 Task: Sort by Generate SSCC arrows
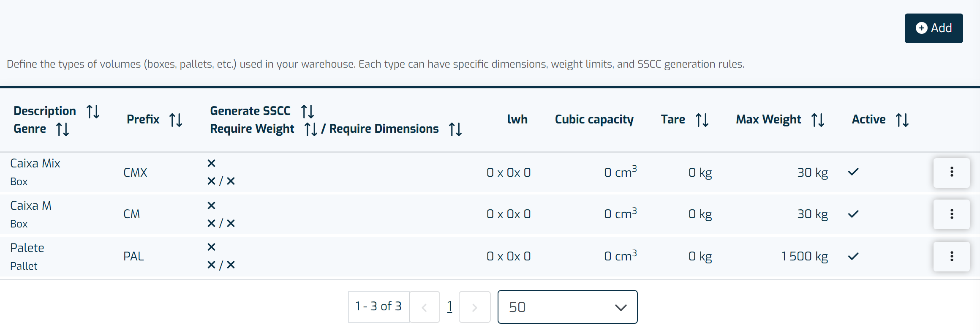(308, 112)
